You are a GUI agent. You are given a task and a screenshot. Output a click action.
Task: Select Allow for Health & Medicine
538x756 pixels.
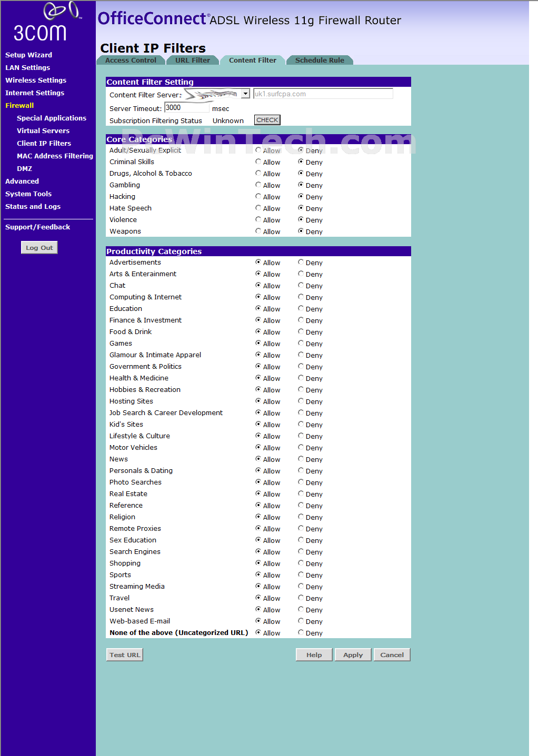[x=258, y=378]
